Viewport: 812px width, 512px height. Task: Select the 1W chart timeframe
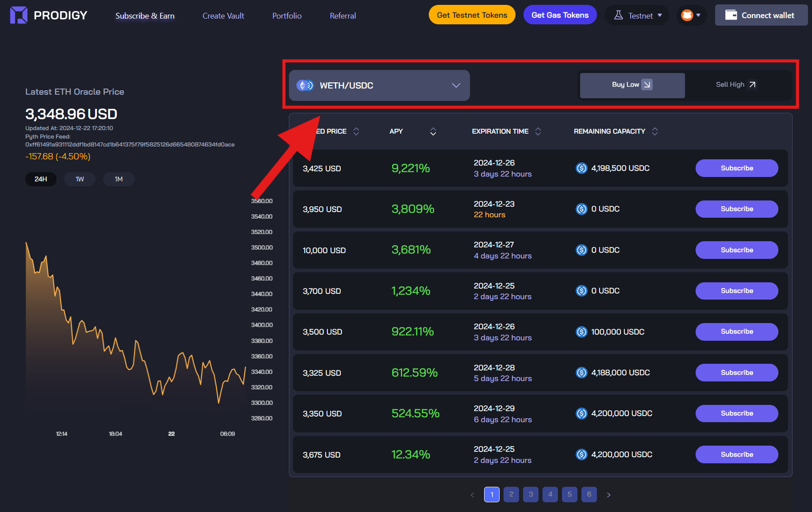point(80,179)
